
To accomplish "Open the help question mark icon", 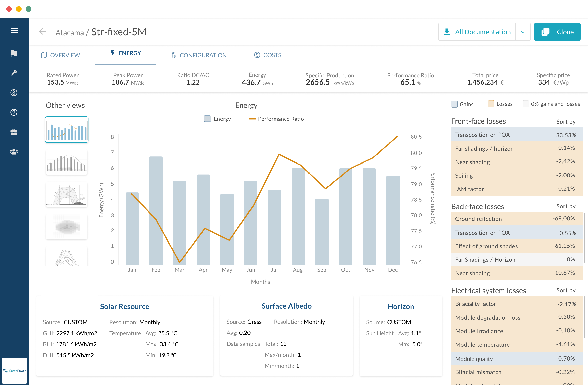I will click(x=14, y=112).
